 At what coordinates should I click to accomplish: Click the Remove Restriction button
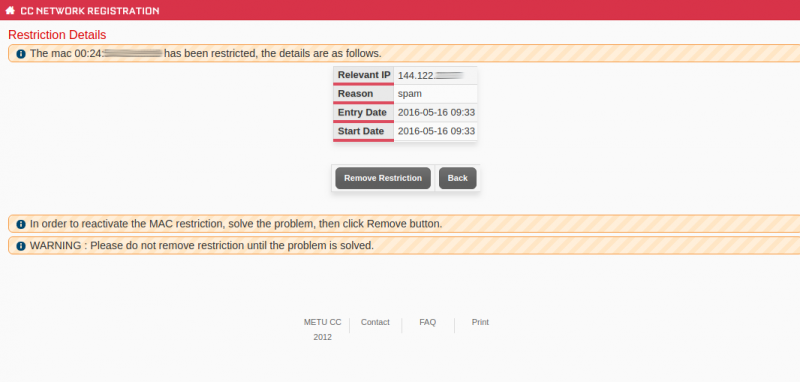383,178
